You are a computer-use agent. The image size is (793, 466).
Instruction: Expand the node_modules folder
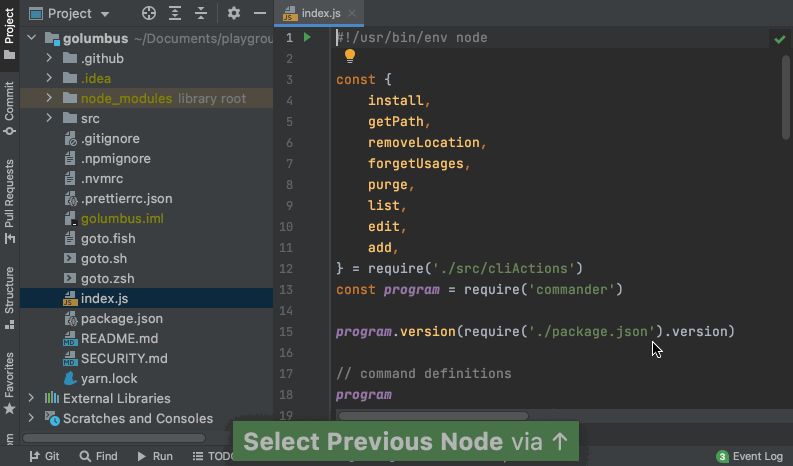click(50, 99)
